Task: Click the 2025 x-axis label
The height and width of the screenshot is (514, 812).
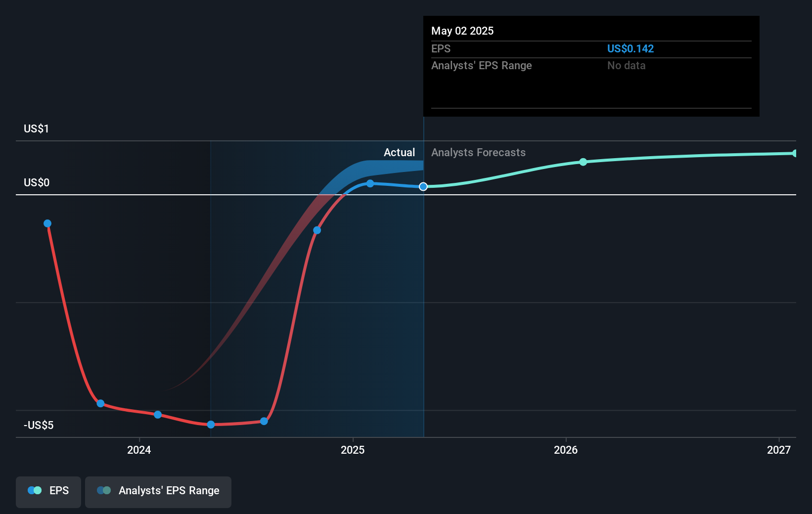Action: pos(353,450)
